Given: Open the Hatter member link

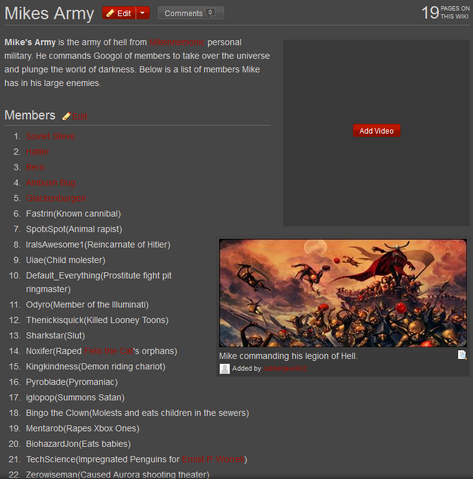Looking at the screenshot, I should [x=38, y=152].
